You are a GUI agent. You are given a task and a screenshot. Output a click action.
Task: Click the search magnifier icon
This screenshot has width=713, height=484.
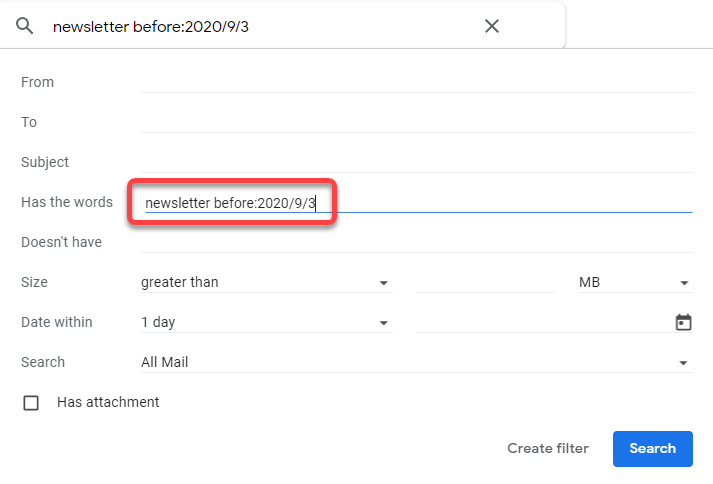[24, 26]
